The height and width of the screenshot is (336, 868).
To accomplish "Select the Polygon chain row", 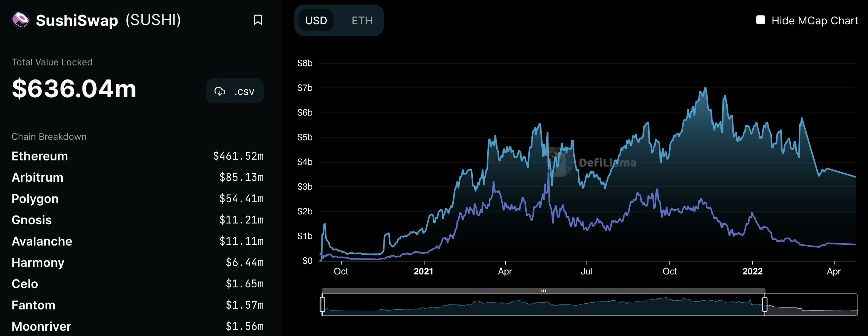I will (x=138, y=199).
